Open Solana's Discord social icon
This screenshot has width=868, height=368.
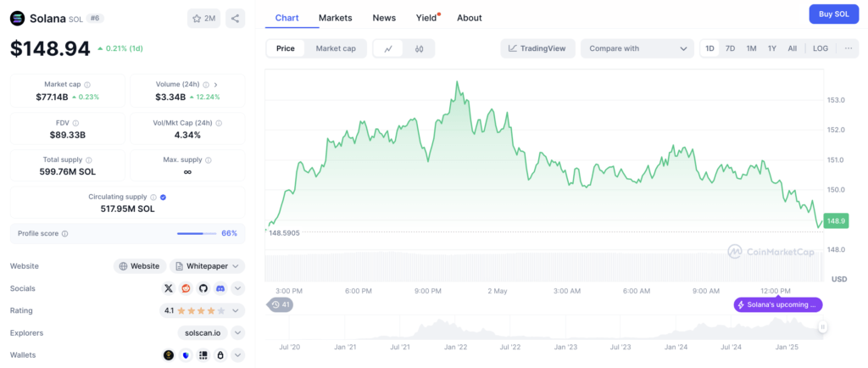pyautogui.click(x=220, y=288)
